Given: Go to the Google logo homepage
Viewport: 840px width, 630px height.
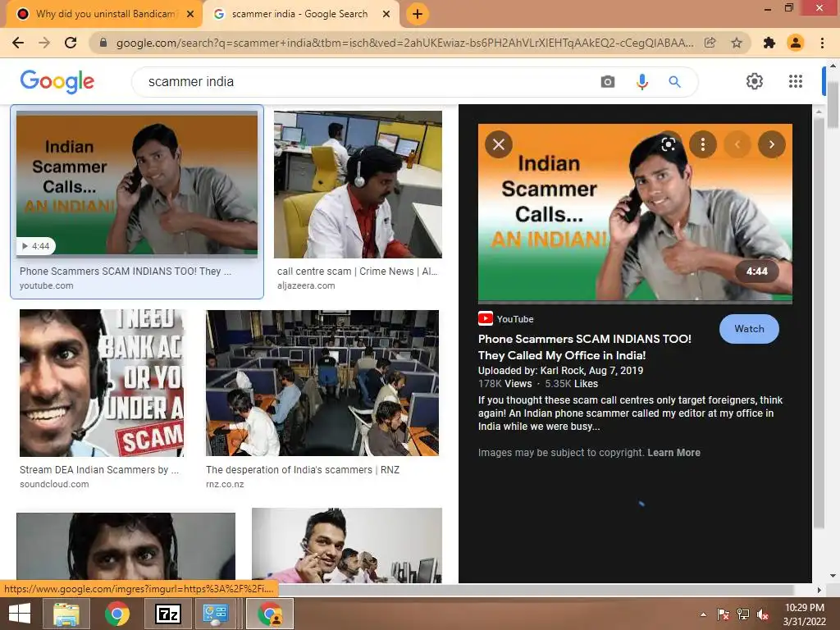Looking at the screenshot, I should click(x=57, y=81).
